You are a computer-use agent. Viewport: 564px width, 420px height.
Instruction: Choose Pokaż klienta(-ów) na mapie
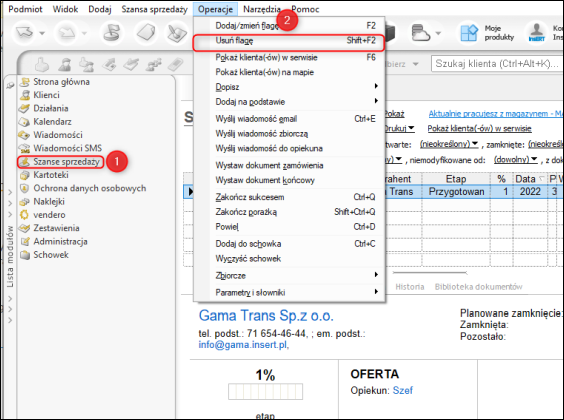(x=290, y=72)
